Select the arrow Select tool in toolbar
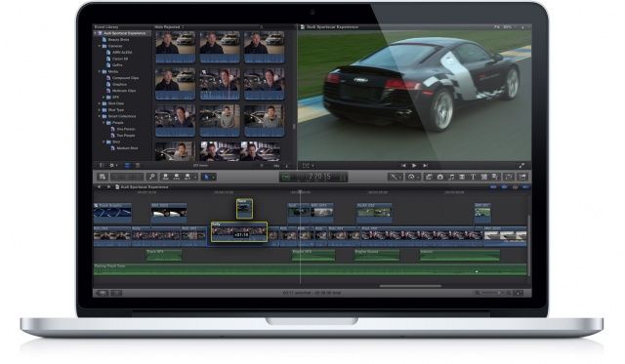The height and width of the screenshot is (364, 625). pyautogui.click(x=206, y=177)
